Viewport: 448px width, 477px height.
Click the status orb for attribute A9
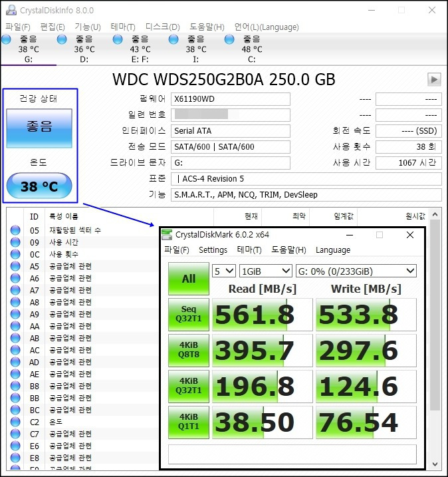coord(15,314)
